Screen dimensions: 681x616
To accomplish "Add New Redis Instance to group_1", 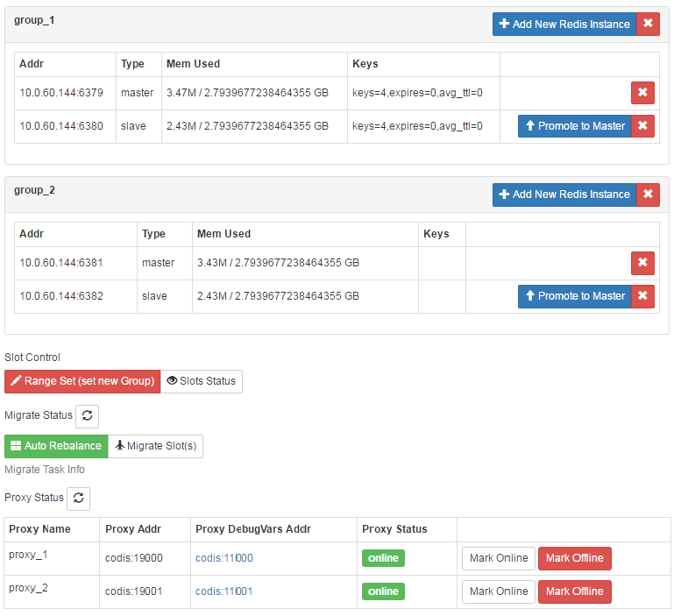I will tap(564, 24).
